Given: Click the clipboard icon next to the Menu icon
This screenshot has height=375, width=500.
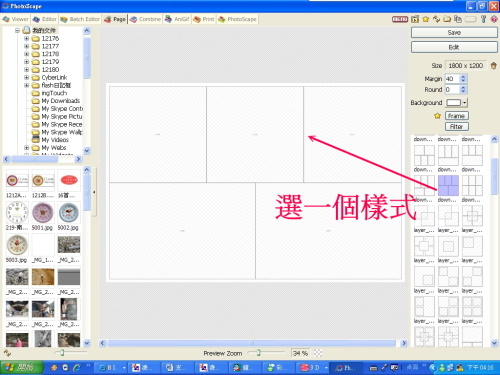Looking at the screenshot, I should [x=415, y=19].
